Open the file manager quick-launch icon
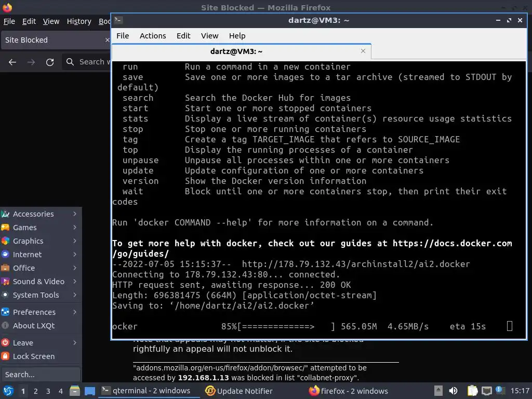The image size is (532, 399). (75, 391)
